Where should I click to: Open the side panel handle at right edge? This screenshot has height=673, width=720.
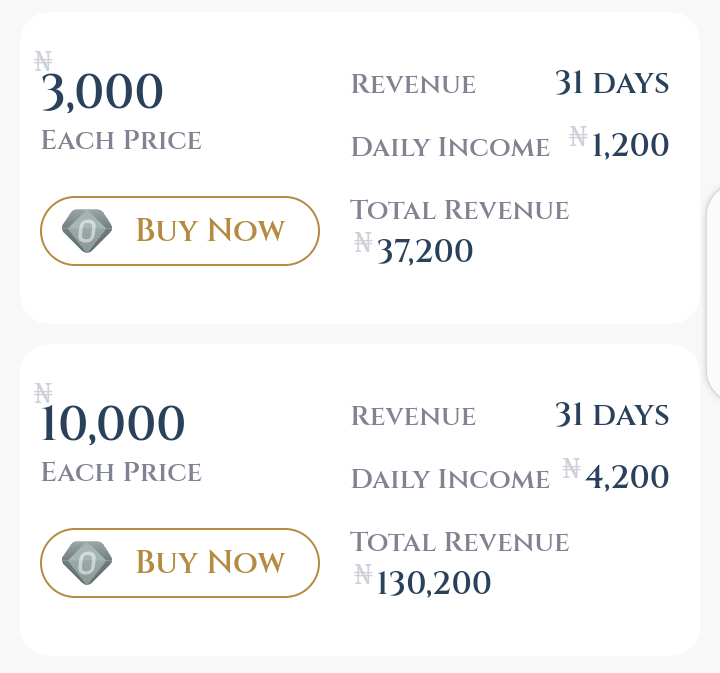714,292
